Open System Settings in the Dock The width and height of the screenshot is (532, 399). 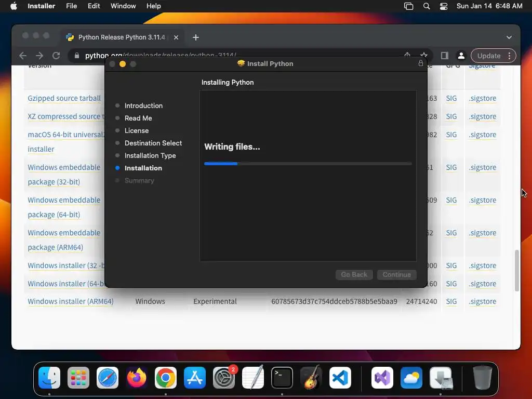pyautogui.click(x=224, y=378)
